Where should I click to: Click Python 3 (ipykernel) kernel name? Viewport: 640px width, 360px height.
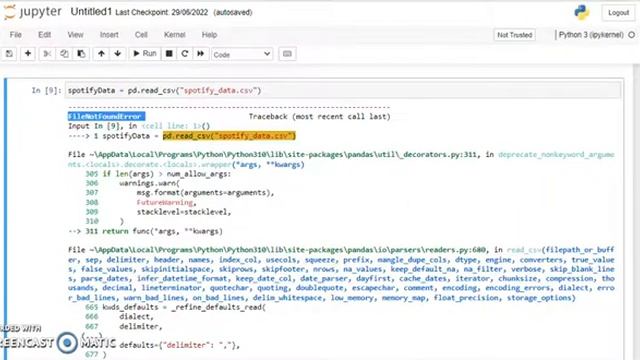point(591,35)
